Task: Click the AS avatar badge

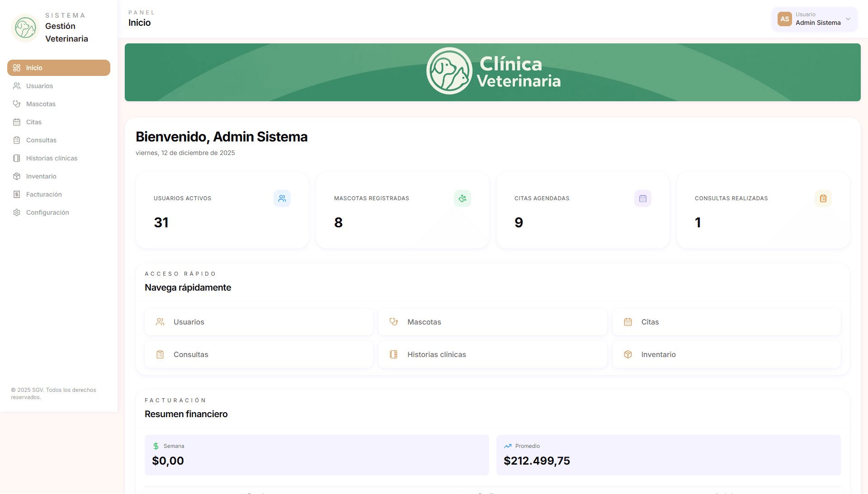Action: coord(784,19)
